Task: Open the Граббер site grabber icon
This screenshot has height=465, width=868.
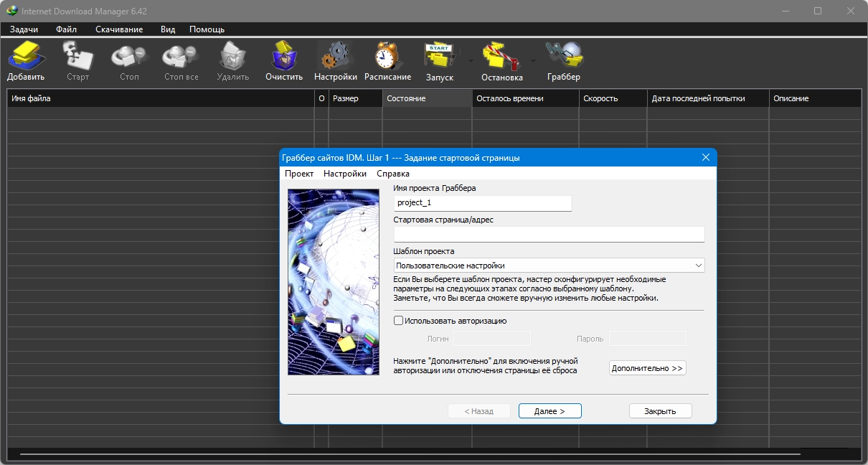Action: [x=563, y=56]
